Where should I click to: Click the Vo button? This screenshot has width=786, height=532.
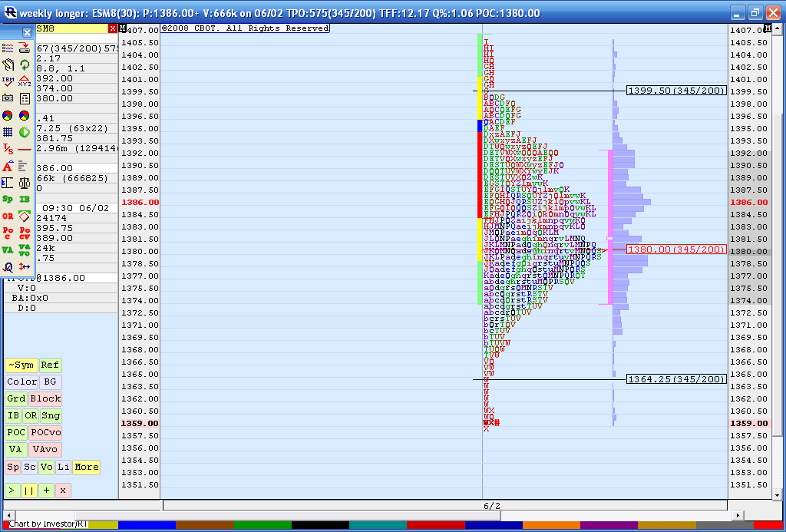[x=47, y=468]
